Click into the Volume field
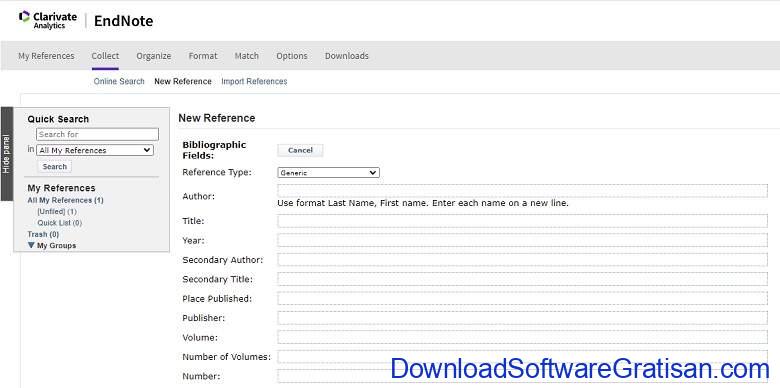Screen dimensions: 780x388 pos(522,337)
